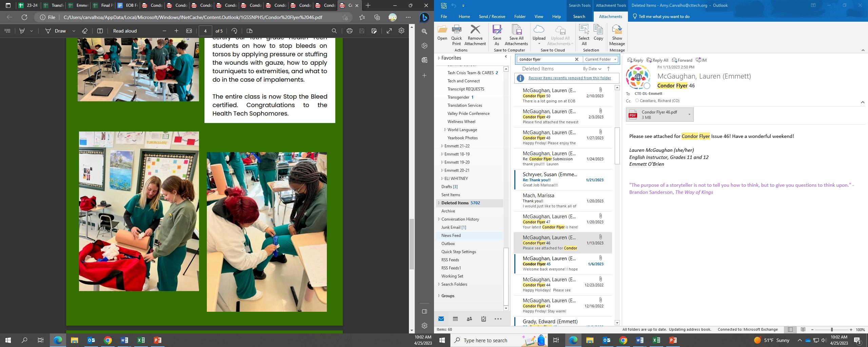Viewport: 868px width, 347px height.
Task: Select the Sent Items folder
Action: (451, 195)
